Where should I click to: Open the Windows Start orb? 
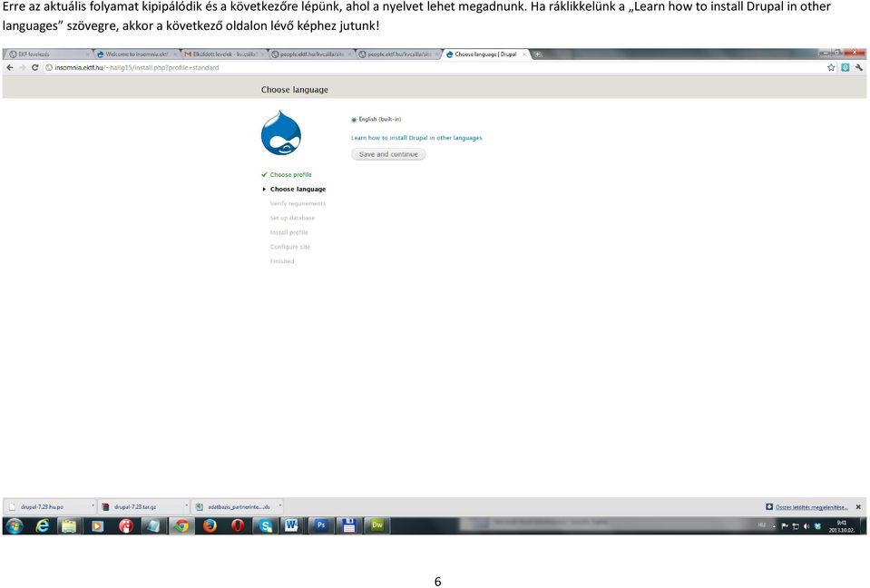pyautogui.click(x=15, y=525)
